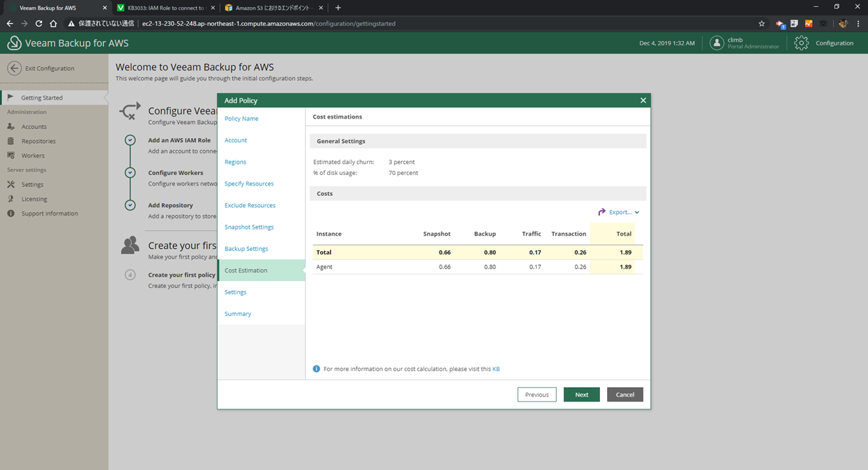Sort by the Traffic column header
This screenshot has width=868, height=470.
(532, 234)
